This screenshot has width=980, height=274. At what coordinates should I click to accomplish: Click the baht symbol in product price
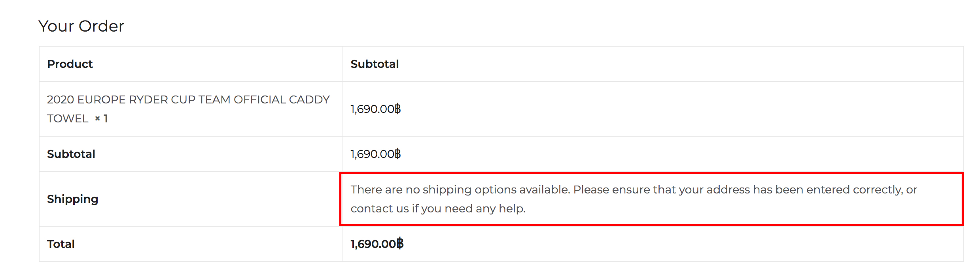(x=397, y=109)
